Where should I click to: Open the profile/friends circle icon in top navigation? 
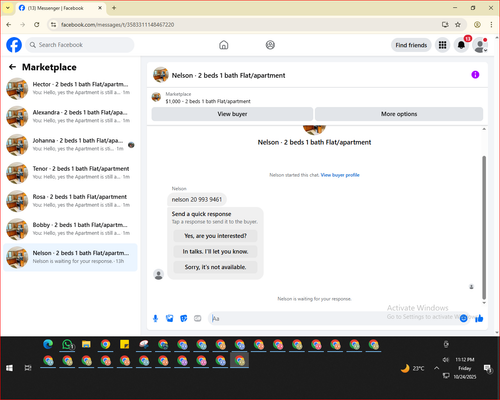coord(270,45)
